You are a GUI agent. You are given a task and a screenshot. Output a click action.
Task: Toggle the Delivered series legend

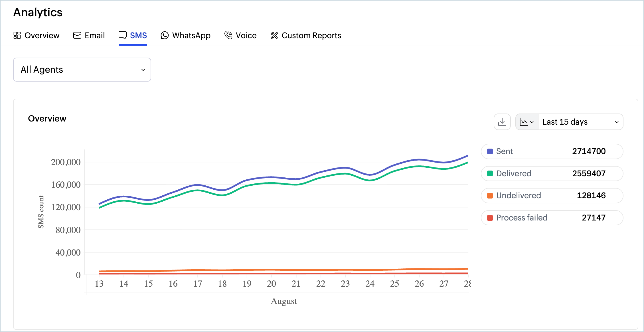tap(552, 174)
